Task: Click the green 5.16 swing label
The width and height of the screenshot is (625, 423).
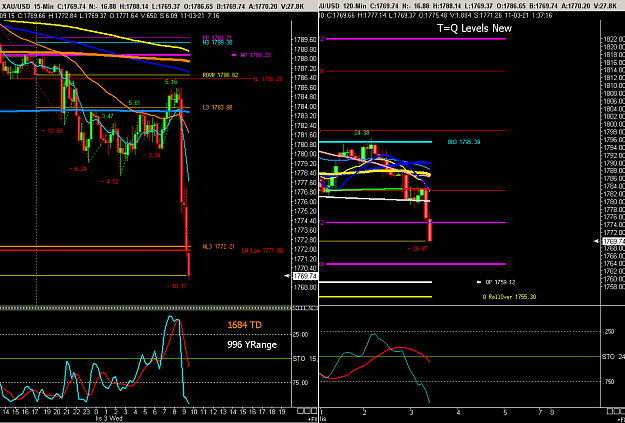Action: coord(171,82)
